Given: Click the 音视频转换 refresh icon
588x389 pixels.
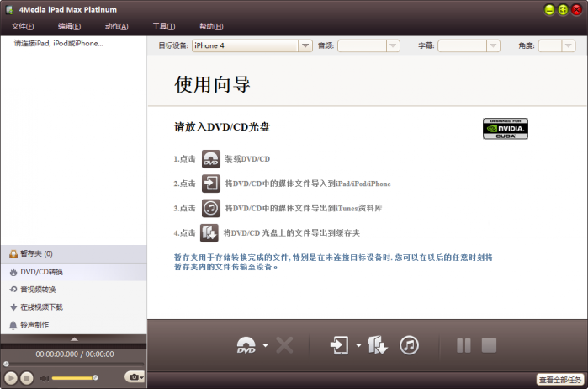Looking at the screenshot, I should (x=13, y=290).
